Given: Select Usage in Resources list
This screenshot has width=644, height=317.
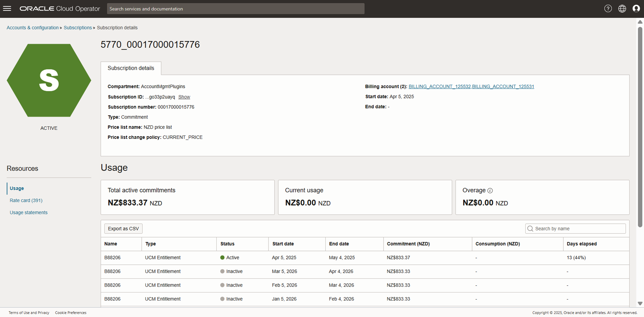Looking at the screenshot, I should click(17, 188).
